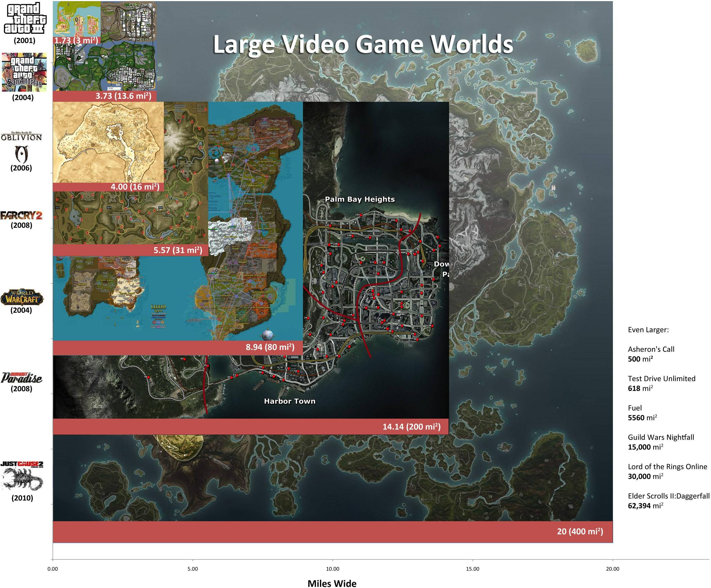Select the "20.00" axis tick label
Screen dimensions: 711x588
[612, 569]
